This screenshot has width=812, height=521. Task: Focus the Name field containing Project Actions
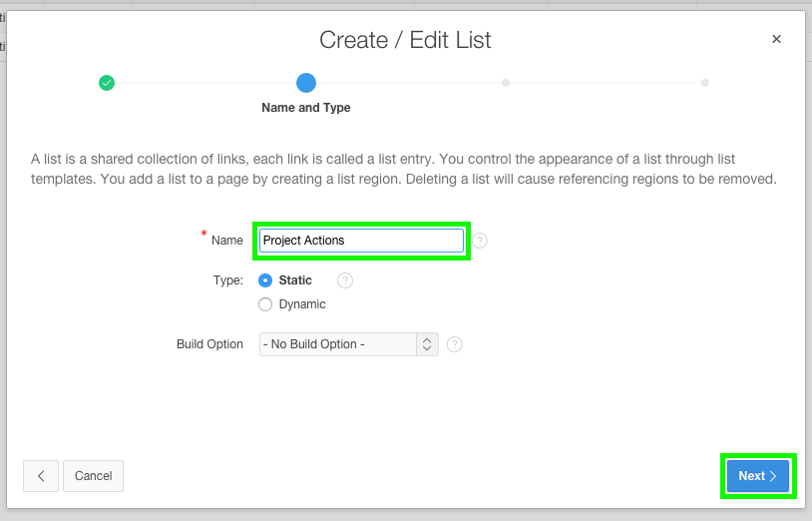click(361, 241)
